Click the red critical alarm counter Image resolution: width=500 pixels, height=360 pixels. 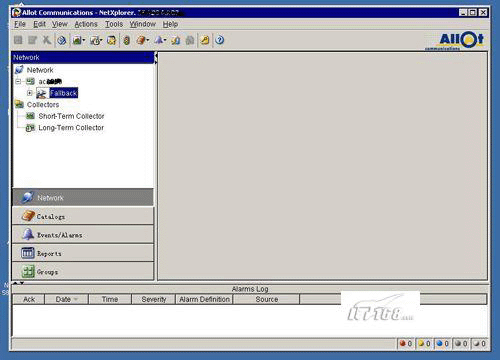click(406, 343)
